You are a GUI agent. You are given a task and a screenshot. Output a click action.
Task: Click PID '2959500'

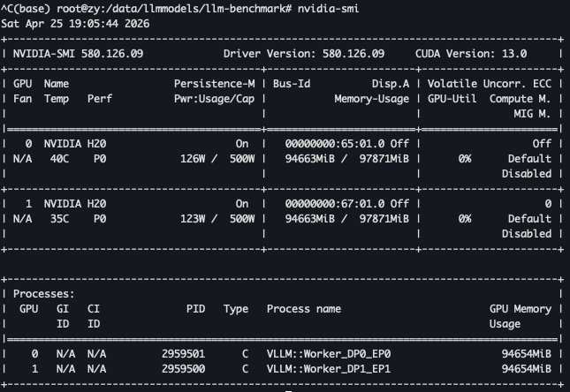tap(183, 369)
